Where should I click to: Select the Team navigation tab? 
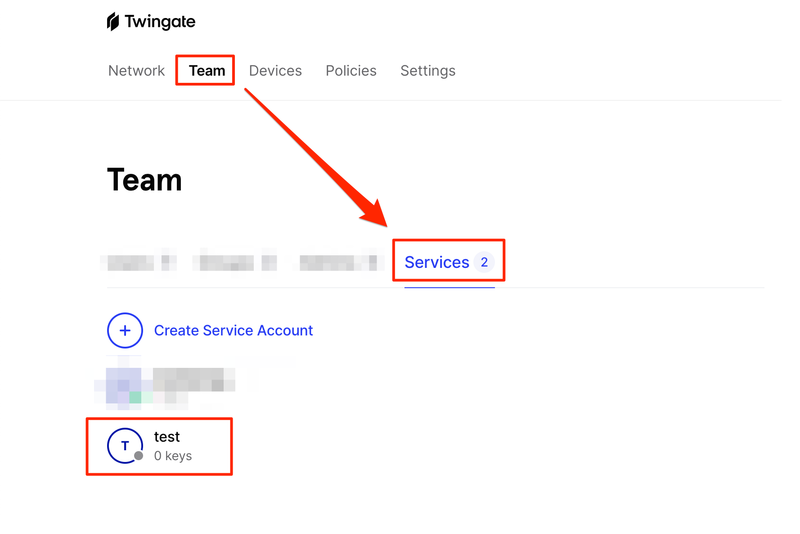(207, 70)
